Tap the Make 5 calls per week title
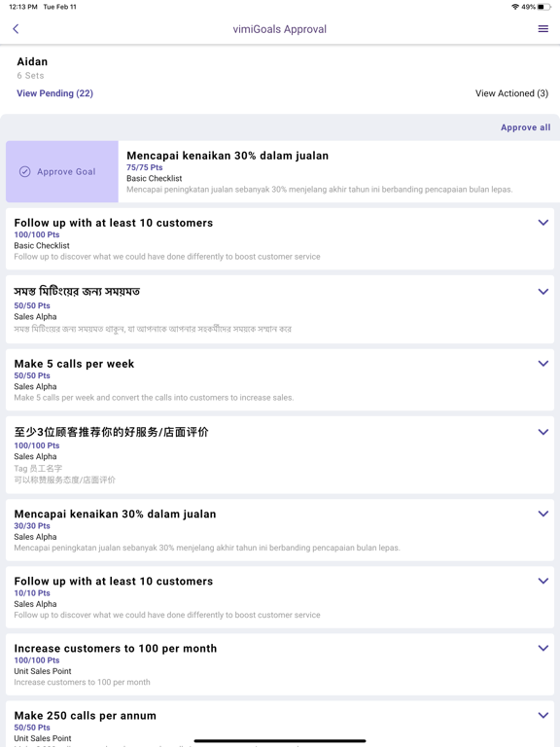Viewport: 560px width, 747px height. 74,364
